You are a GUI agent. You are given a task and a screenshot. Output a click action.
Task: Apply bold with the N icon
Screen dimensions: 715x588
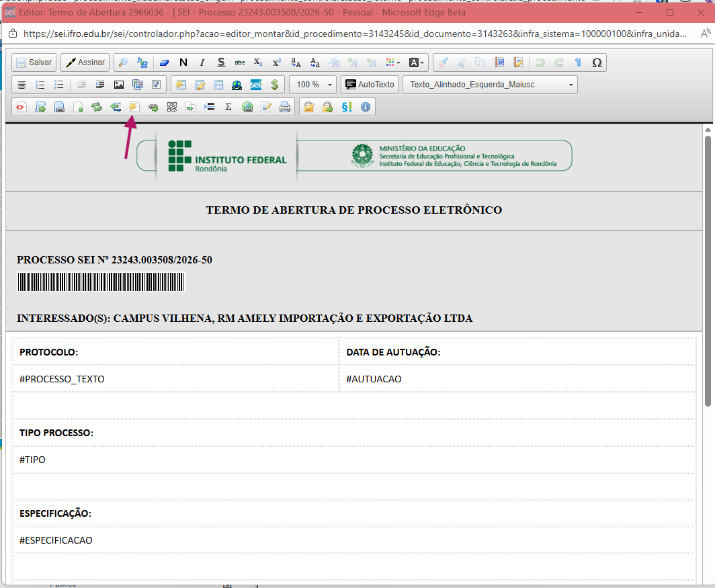183,62
